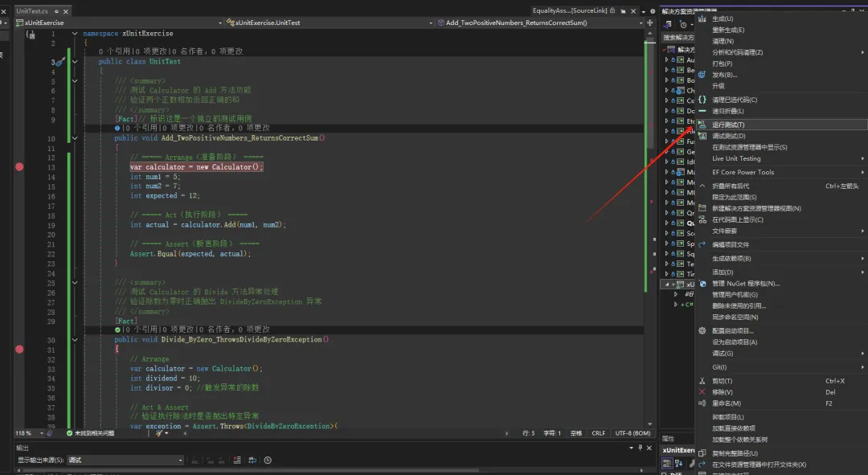Toggle word wrap icon in output toolbar
The width and height of the screenshot is (868, 475).
coord(252,460)
